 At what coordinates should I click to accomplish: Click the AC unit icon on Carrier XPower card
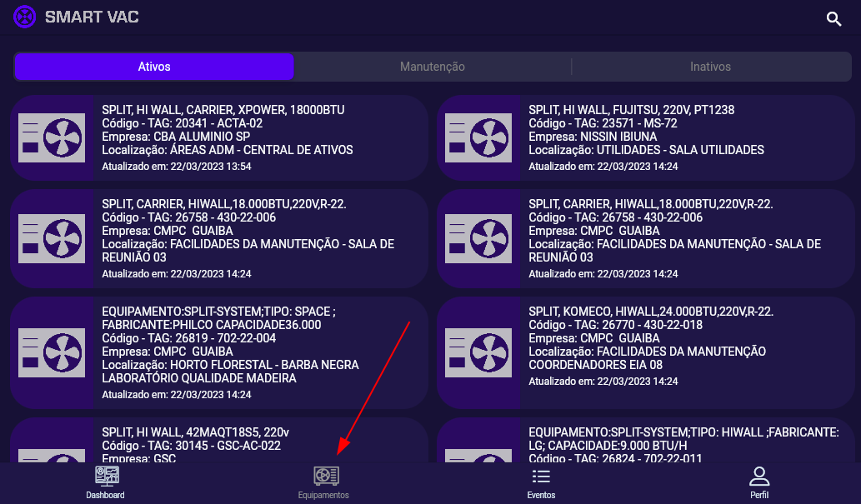[x=52, y=137]
